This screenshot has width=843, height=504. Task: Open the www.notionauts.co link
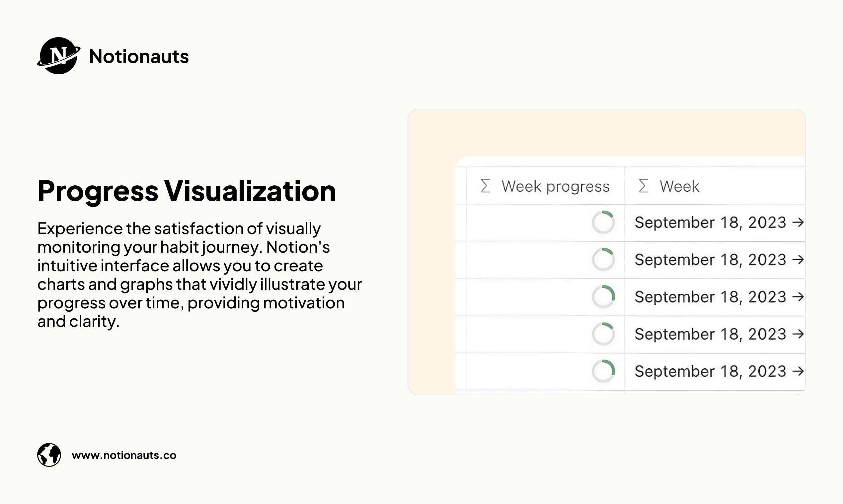click(x=124, y=455)
